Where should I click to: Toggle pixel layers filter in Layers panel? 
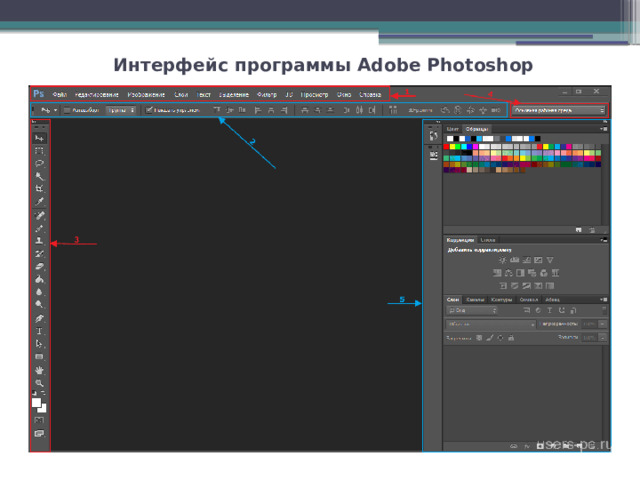[x=527, y=311]
